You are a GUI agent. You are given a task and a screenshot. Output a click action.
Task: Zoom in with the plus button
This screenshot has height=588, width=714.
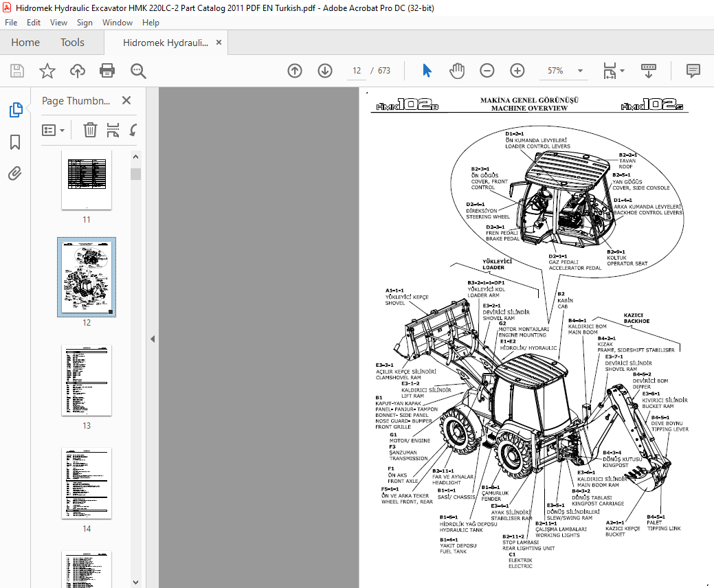tap(517, 71)
